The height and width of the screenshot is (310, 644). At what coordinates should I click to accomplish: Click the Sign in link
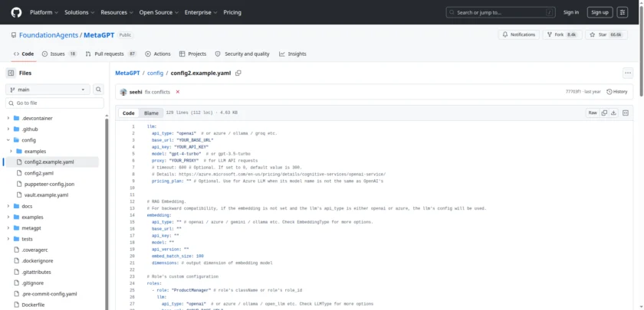pyautogui.click(x=571, y=12)
